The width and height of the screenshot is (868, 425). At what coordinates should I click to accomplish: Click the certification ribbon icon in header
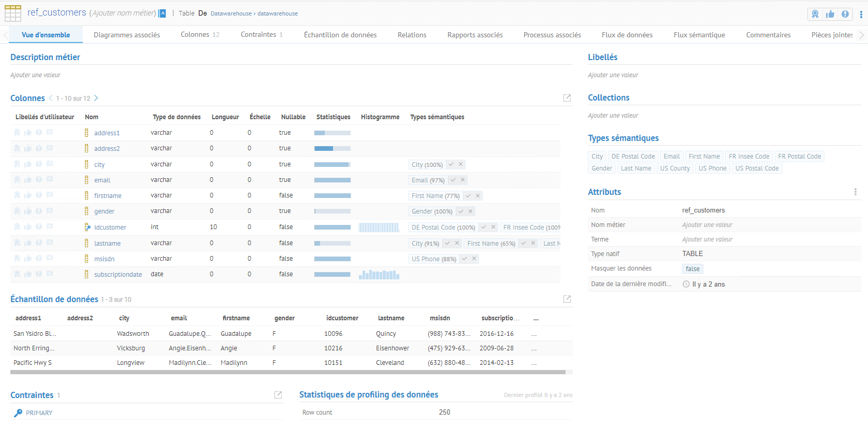pos(815,14)
